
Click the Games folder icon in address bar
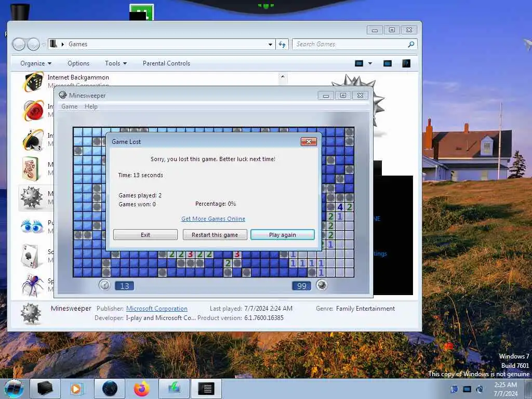[54, 44]
